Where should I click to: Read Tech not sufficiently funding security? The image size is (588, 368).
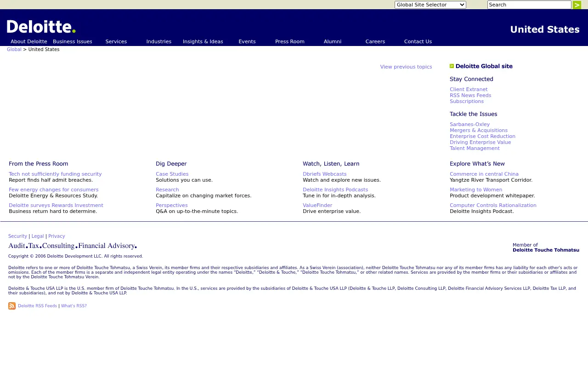pos(55,174)
